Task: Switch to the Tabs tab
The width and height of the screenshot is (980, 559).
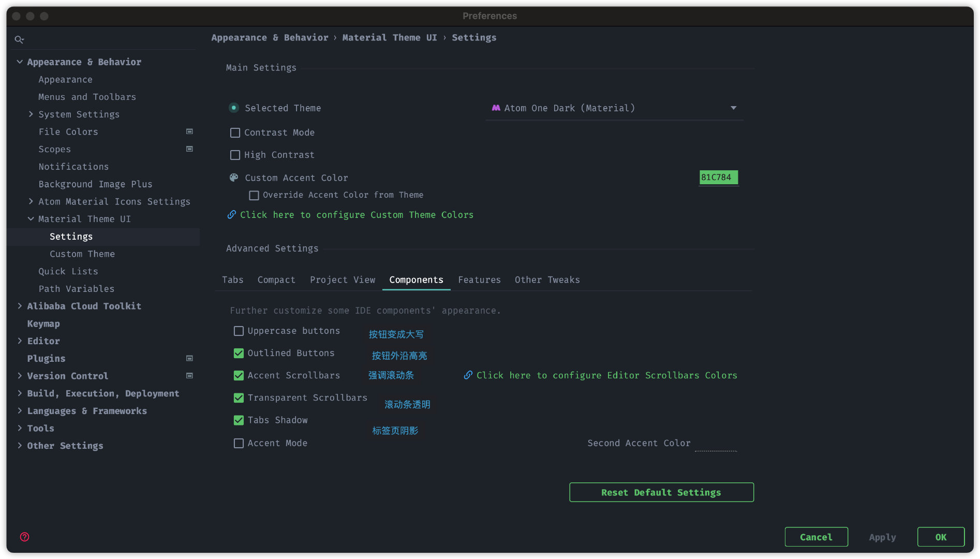Action: pos(232,279)
